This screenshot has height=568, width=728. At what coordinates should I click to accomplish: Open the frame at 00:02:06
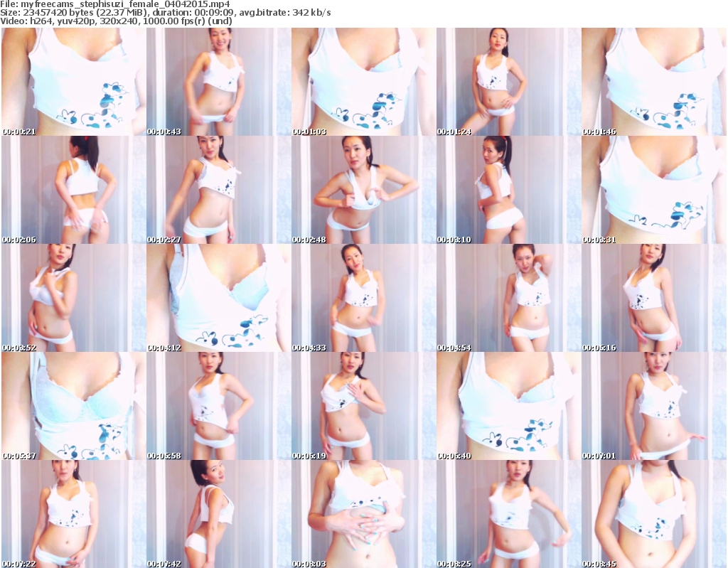point(73,190)
